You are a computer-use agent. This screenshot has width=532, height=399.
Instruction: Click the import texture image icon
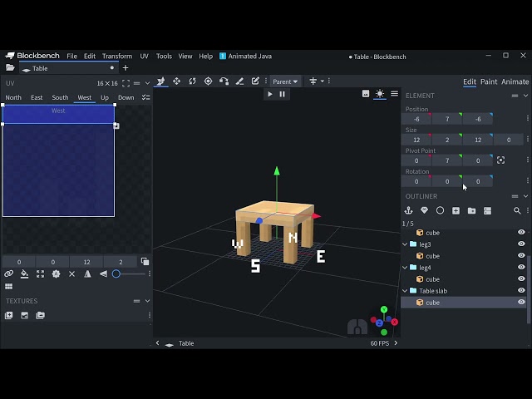24,316
